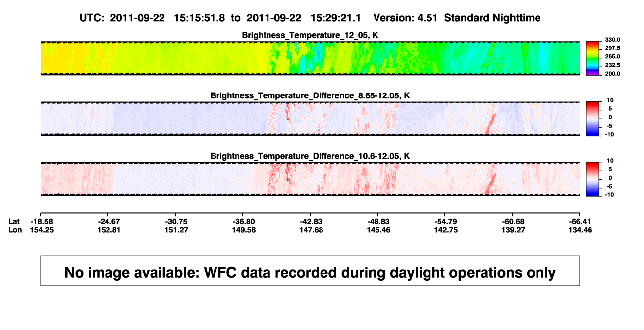Click the 'No image available' WFC message box
The width and height of the screenshot is (644, 330).
pos(310,271)
